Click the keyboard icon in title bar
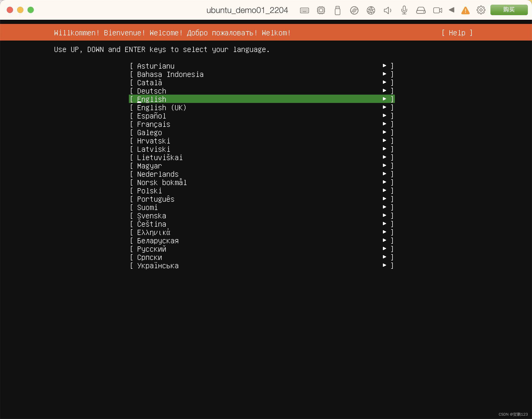 pos(304,10)
